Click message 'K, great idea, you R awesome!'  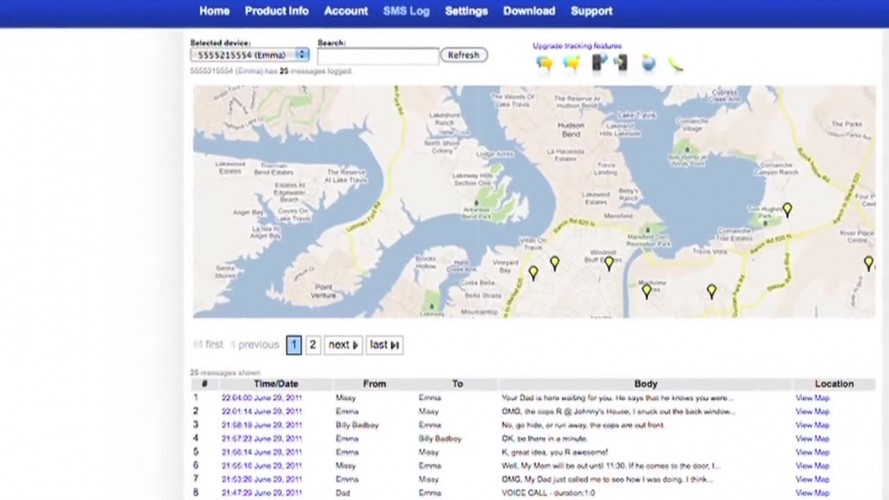point(554,452)
